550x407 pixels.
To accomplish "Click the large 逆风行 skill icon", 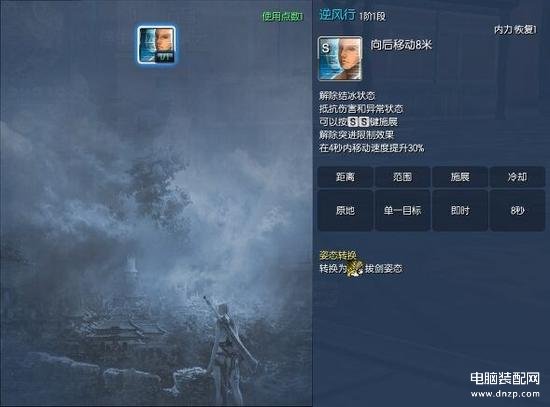I will click(x=340, y=58).
